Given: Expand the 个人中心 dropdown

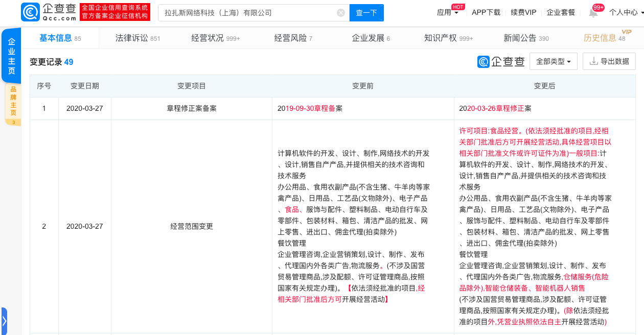Looking at the screenshot, I should 626,13.
